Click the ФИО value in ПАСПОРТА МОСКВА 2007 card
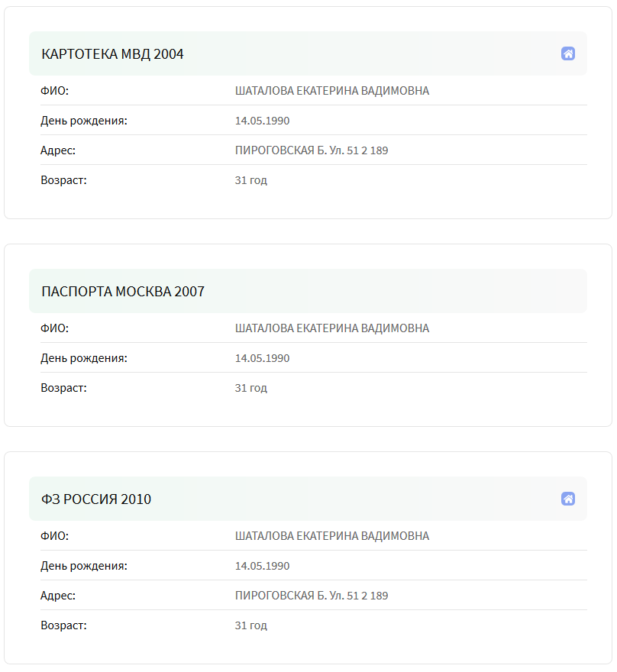This screenshot has width=617, height=672. pos(332,328)
